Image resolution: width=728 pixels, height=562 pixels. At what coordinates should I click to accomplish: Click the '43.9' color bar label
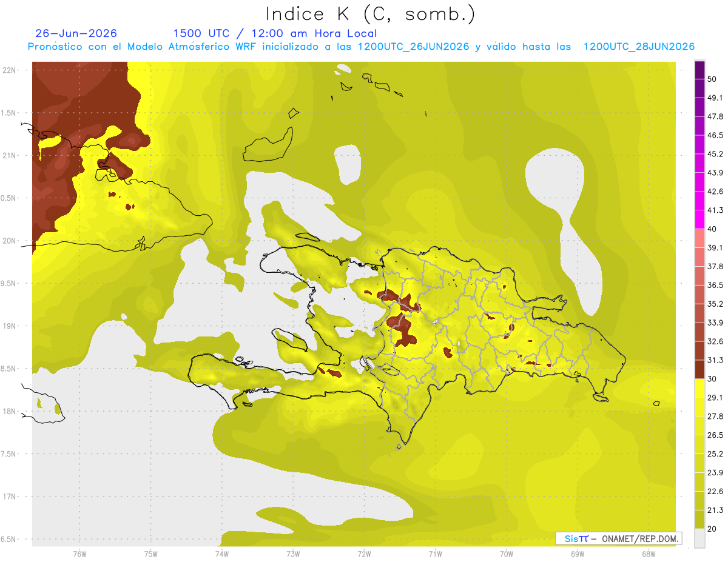coord(715,173)
